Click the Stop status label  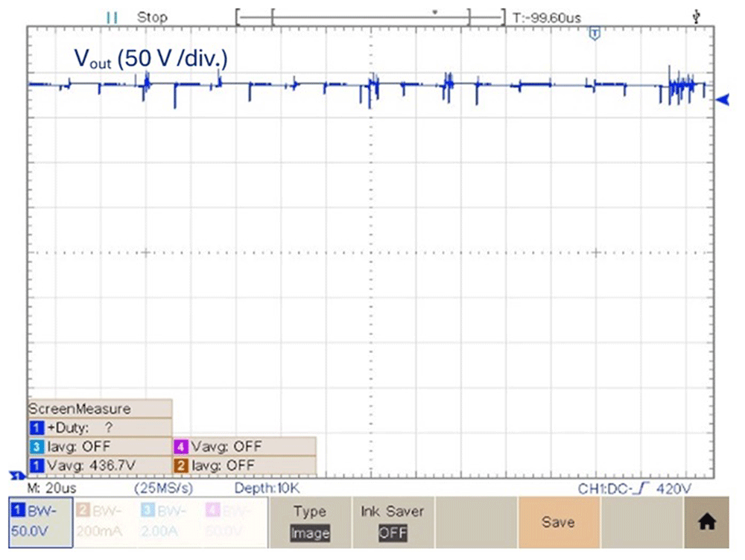152,18
